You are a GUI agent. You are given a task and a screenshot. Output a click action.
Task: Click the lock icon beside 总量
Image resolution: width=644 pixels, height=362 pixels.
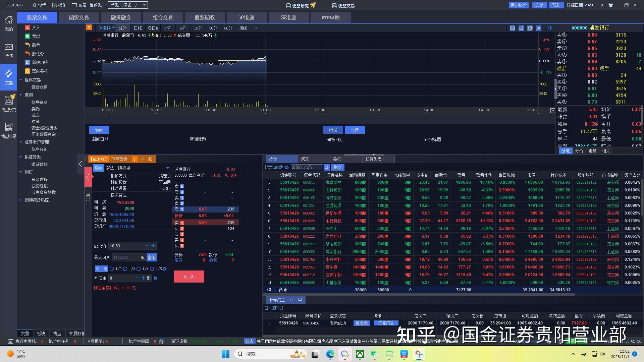tap(155, 278)
